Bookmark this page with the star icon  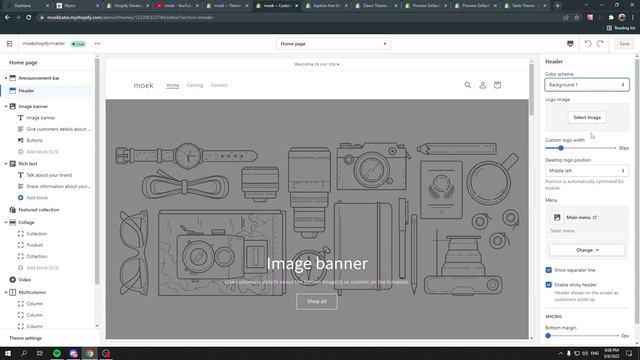[x=577, y=18]
